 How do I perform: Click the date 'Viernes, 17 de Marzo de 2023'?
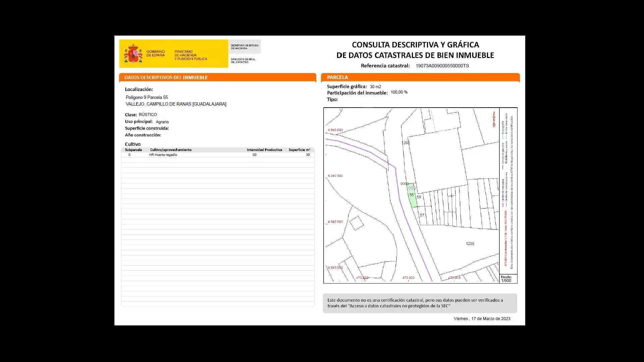[x=482, y=319]
